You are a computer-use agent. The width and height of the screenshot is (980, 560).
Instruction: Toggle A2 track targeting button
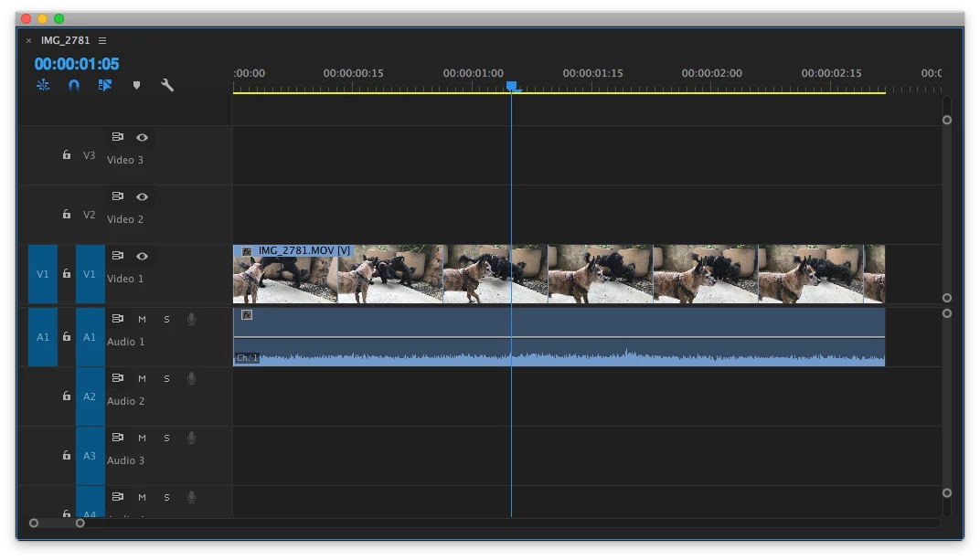[x=90, y=396]
